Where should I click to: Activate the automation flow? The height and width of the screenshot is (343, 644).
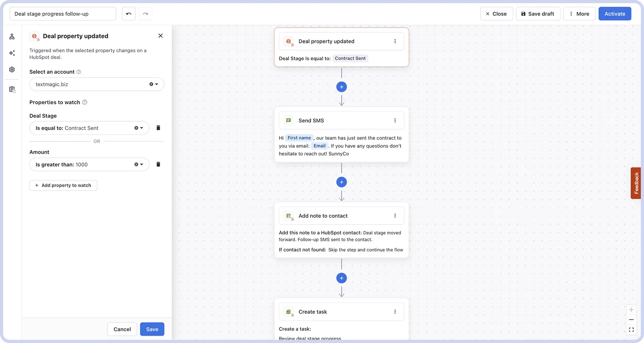pyautogui.click(x=615, y=14)
